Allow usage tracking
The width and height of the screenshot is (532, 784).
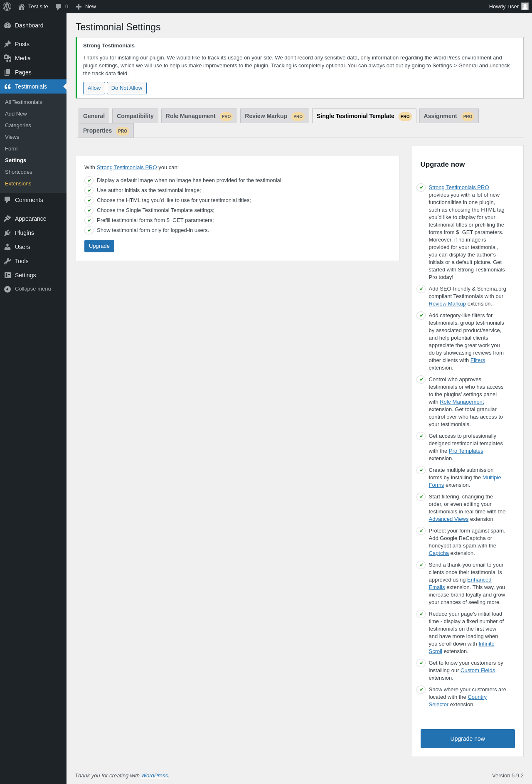coord(94,88)
